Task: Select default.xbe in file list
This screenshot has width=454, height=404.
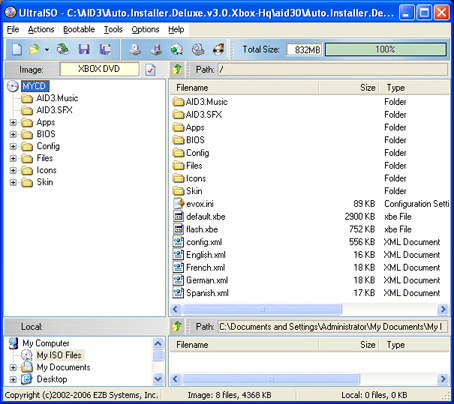Action: pyautogui.click(x=206, y=217)
